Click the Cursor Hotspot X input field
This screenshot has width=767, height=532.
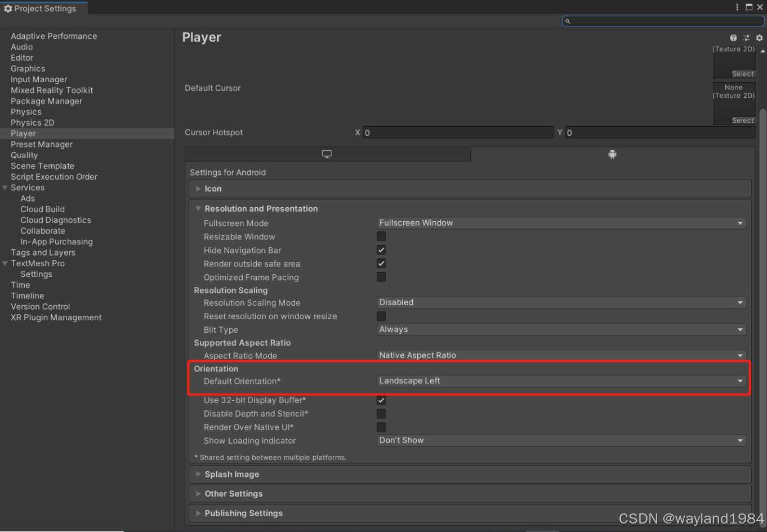tap(458, 132)
